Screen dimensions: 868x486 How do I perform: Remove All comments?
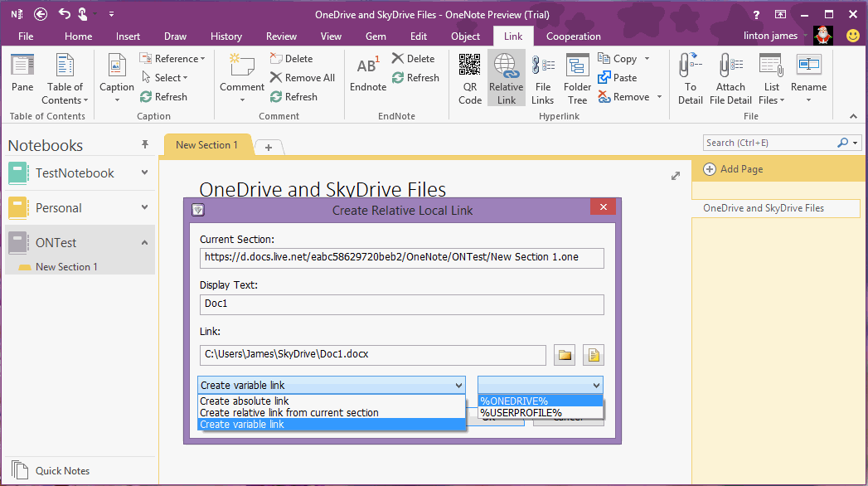coord(303,77)
